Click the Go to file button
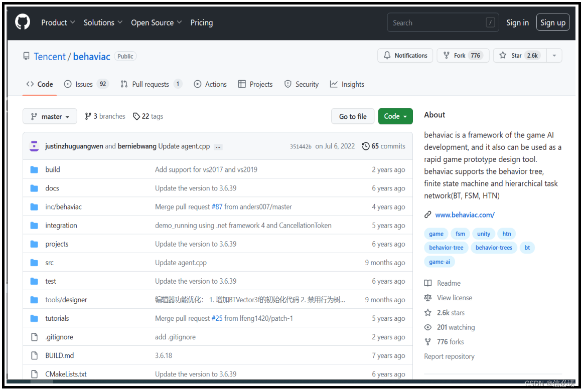The height and width of the screenshot is (392, 583). (x=353, y=116)
